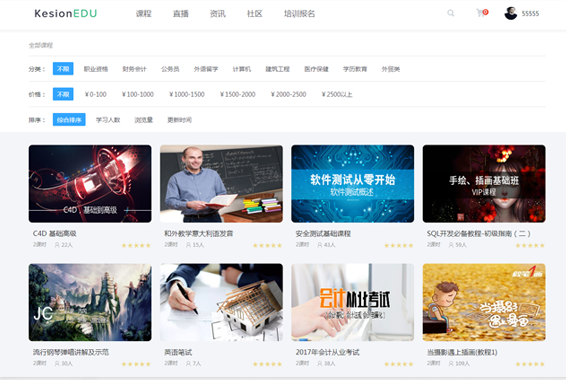Sort by 浏览量
566x380 pixels.
click(144, 120)
